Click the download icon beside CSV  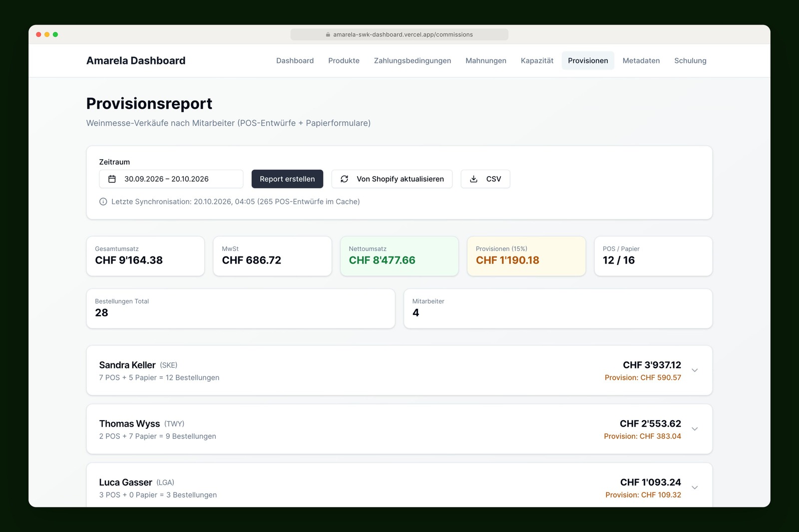coord(474,179)
